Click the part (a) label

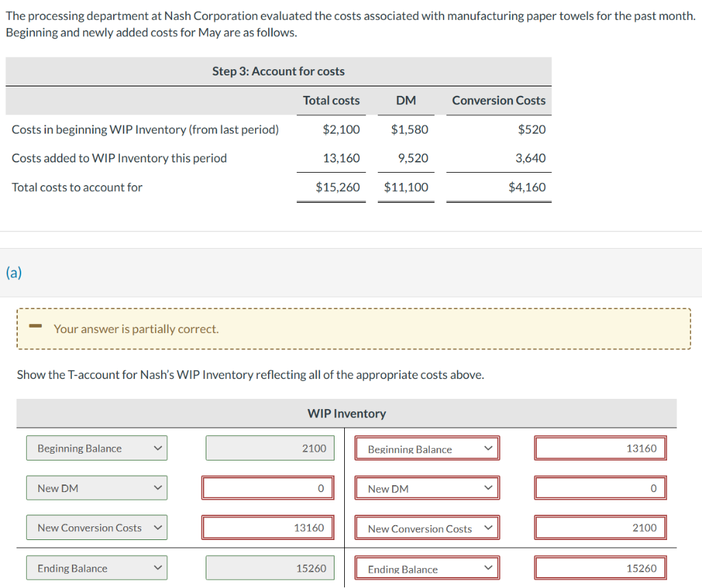(14, 272)
